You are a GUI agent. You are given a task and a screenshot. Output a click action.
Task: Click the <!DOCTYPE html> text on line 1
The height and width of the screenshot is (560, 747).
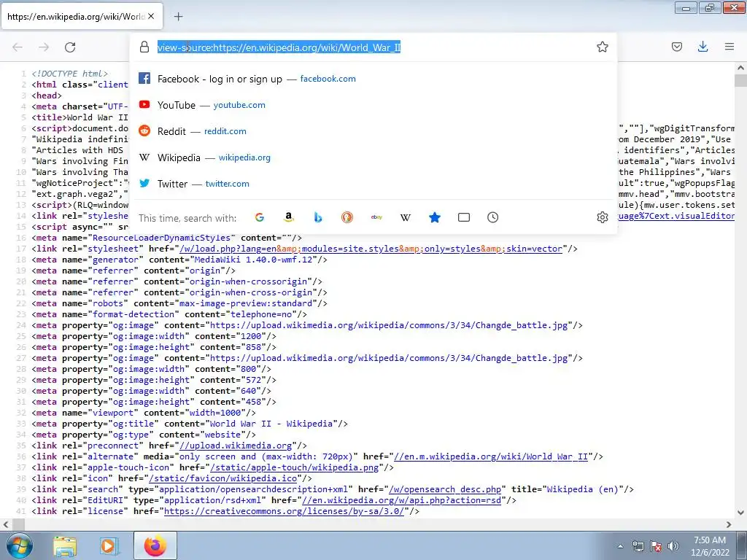tap(69, 74)
